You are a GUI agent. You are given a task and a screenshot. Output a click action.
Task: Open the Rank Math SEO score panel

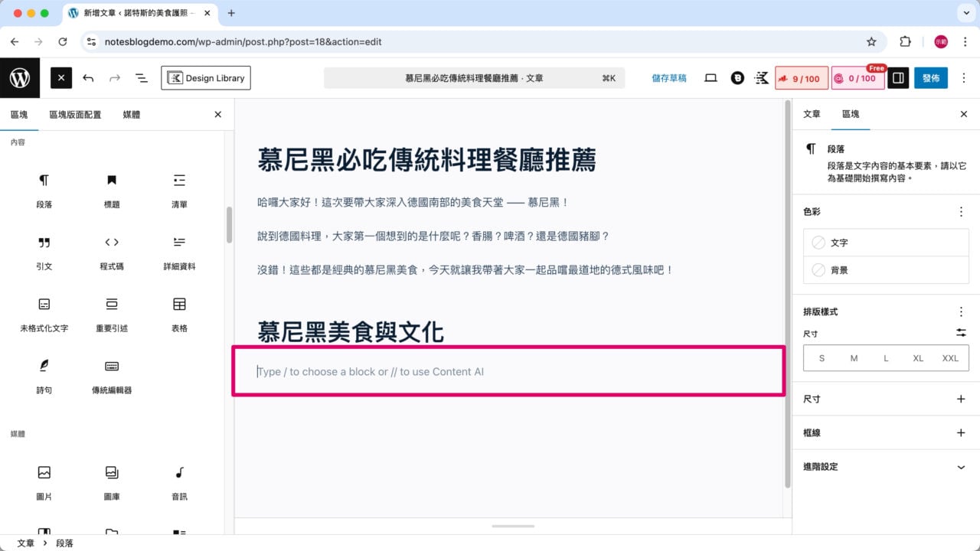click(802, 77)
